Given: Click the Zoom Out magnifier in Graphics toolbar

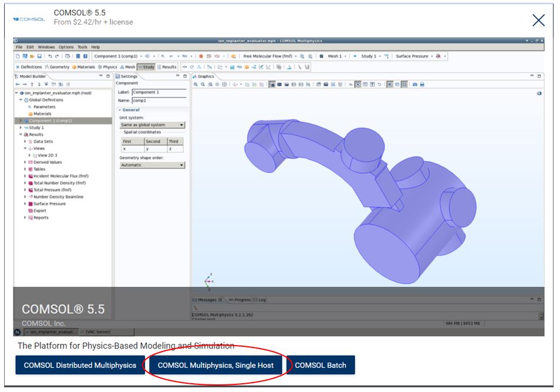Looking at the screenshot, I should click(203, 85).
